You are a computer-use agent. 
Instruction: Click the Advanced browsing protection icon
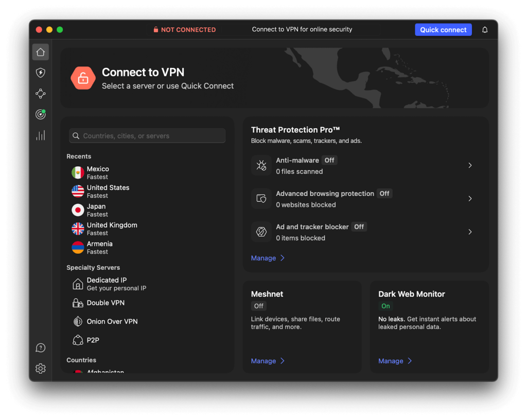(x=261, y=199)
